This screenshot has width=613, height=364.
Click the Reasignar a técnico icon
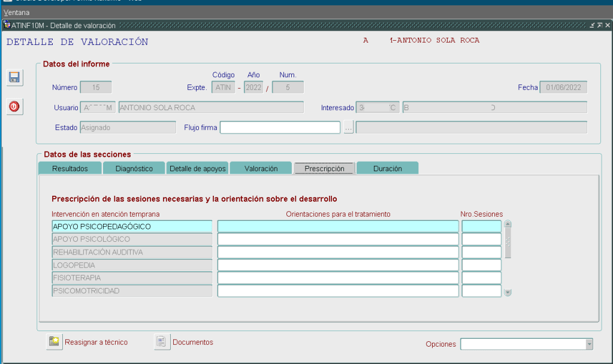click(55, 341)
